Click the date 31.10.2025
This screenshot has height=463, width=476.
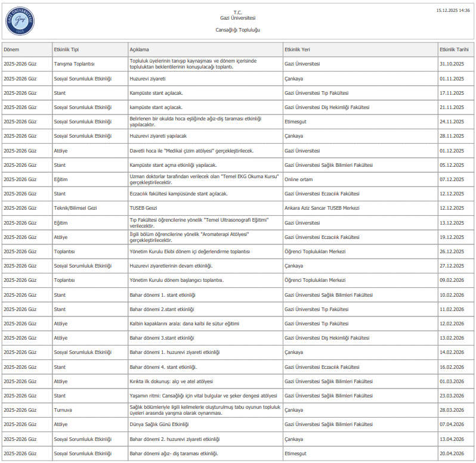click(x=452, y=64)
